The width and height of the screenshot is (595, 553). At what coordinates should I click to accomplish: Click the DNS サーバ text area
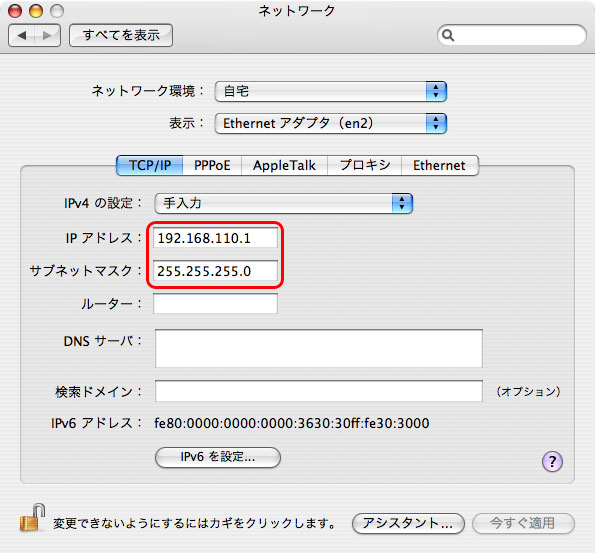319,348
